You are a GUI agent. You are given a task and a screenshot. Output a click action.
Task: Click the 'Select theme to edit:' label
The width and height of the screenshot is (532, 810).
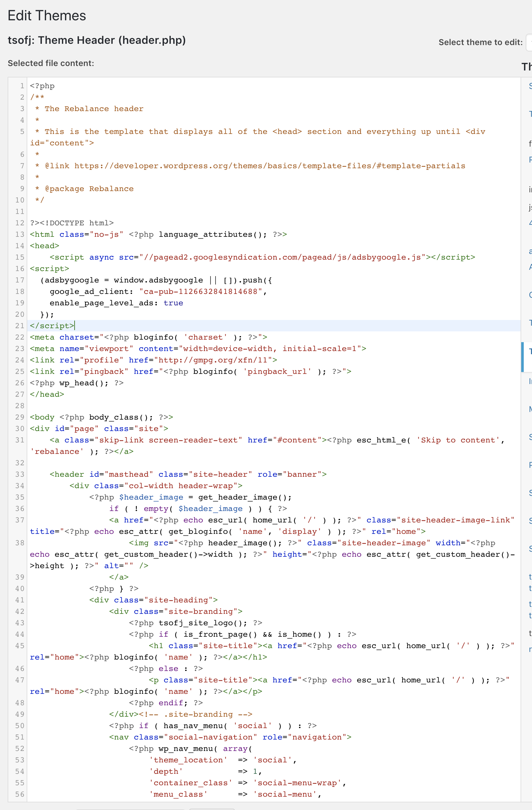pyautogui.click(x=480, y=42)
